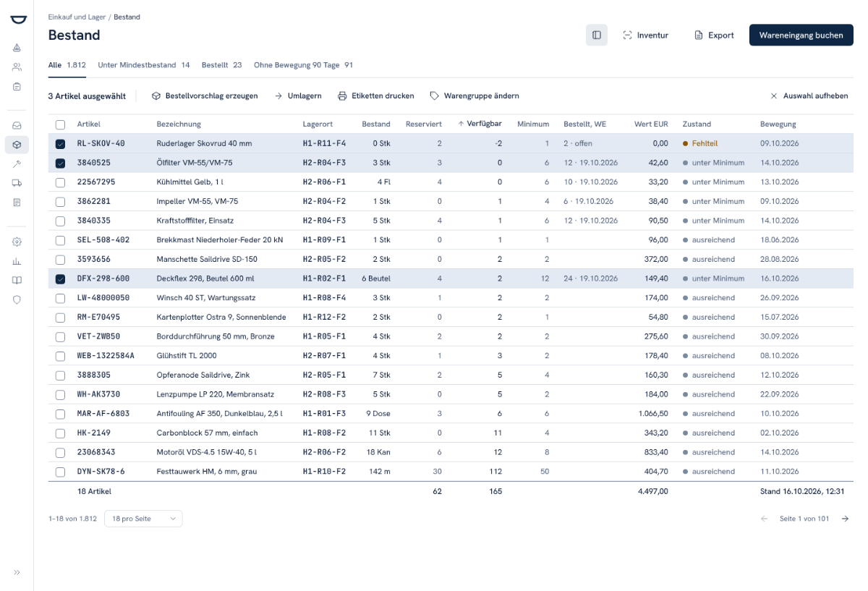Screen dimensions: 868x591
Task: Open the bar chart icon in the sidebar
Action: click(x=17, y=261)
